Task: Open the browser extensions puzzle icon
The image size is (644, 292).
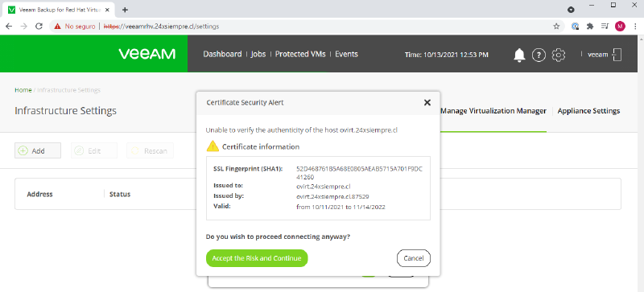Action: click(590, 27)
